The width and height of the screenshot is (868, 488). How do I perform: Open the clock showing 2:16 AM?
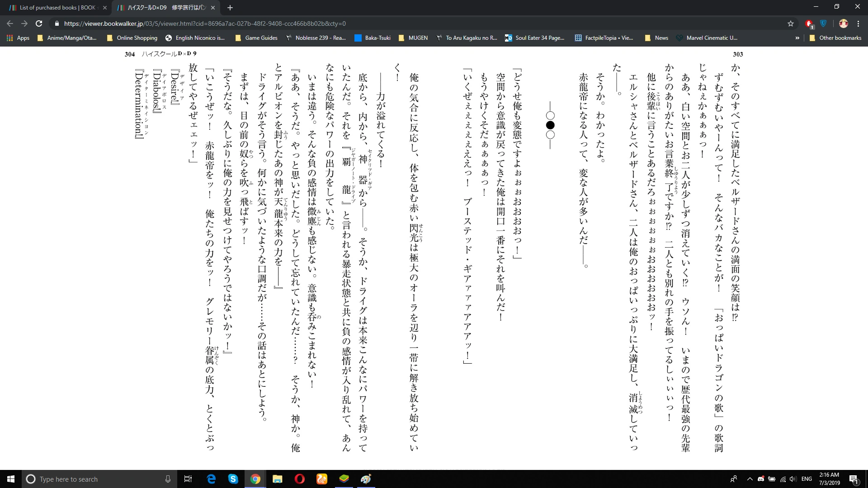coord(829,479)
